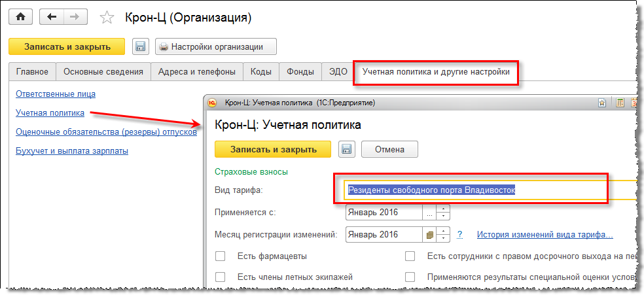644x295 pixels.
Task: Open История изменений вида тарифа link
Action: tap(545, 235)
